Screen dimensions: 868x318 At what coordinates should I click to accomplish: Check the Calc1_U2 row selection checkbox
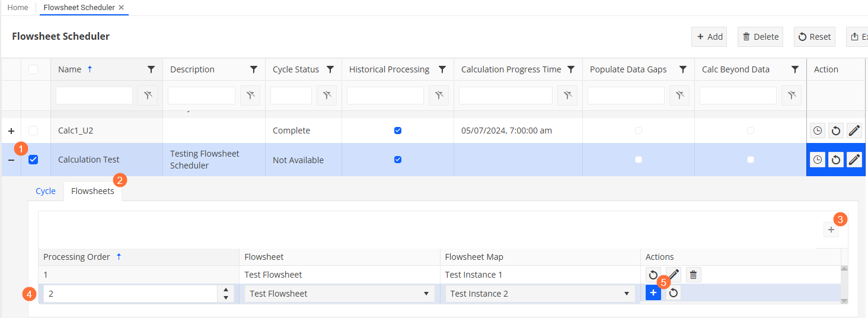point(33,131)
